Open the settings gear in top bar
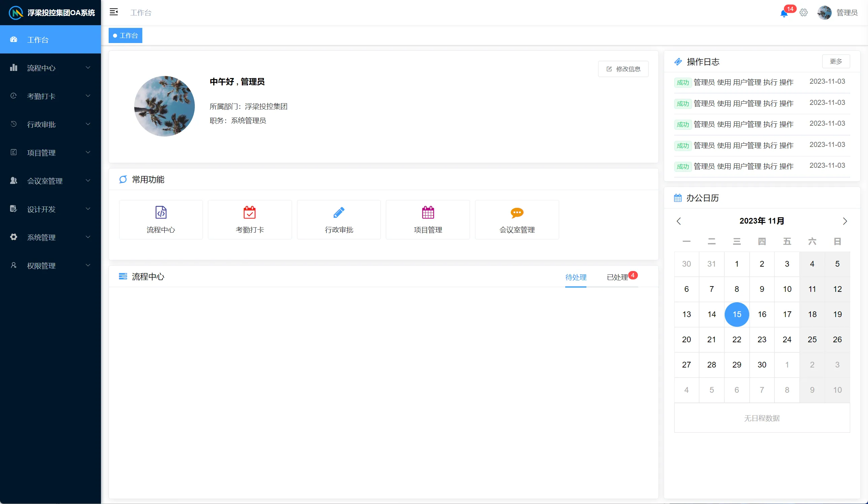Viewport: 868px width, 504px height. [804, 13]
